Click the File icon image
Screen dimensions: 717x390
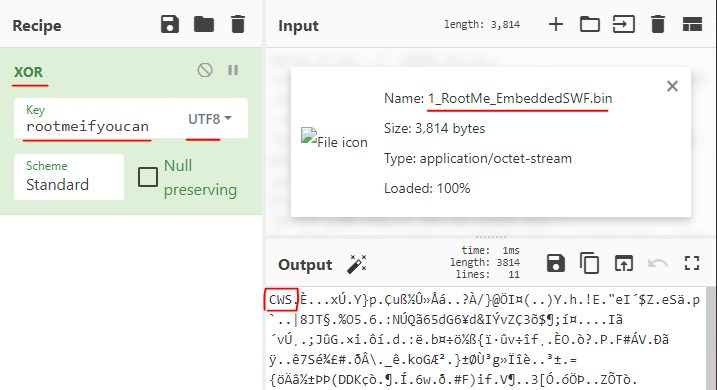(334, 139)
